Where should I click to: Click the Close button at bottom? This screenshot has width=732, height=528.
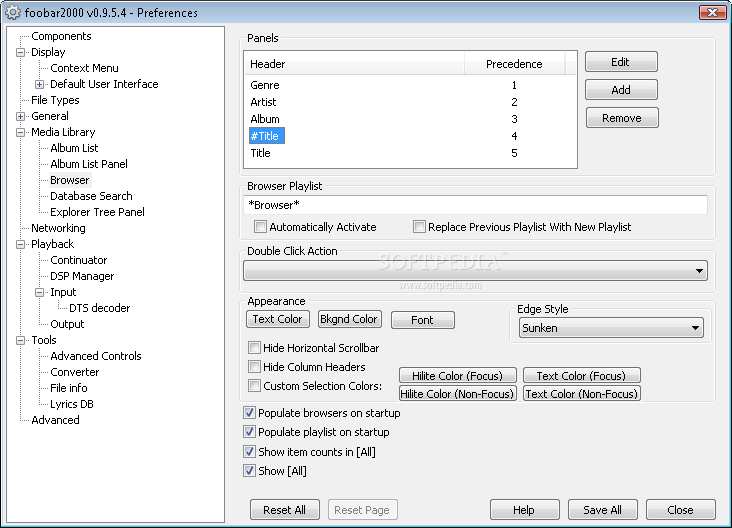click(x=680, y=510)
